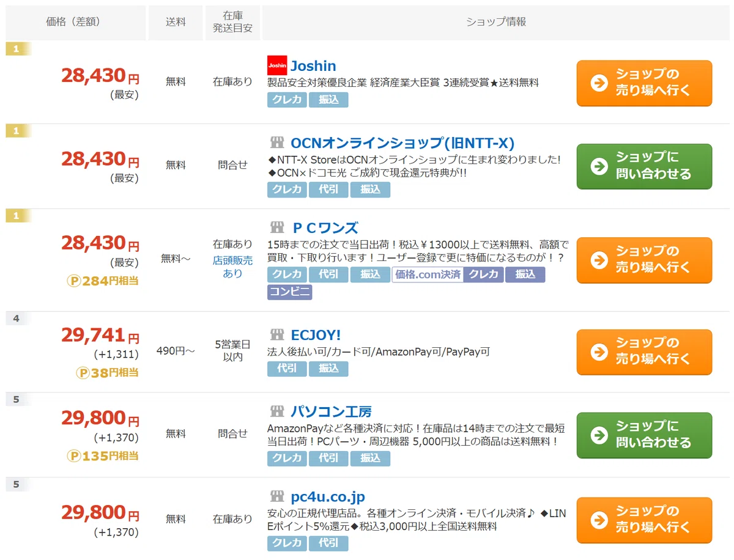The image size is (734, 560).
Task: Open the ECJOY! shop link
Action: point(316,334)
